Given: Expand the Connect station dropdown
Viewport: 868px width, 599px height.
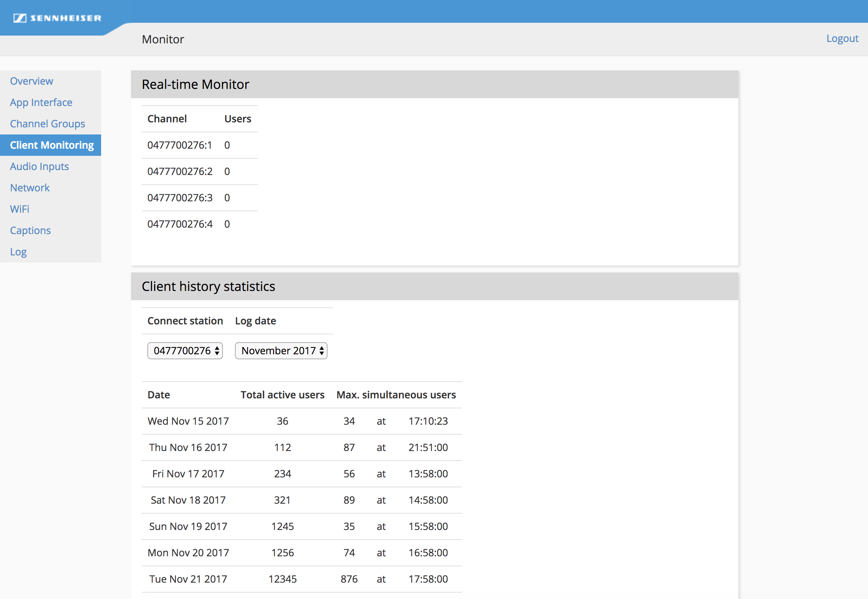Looking at the screenshot, I should 185,350.
